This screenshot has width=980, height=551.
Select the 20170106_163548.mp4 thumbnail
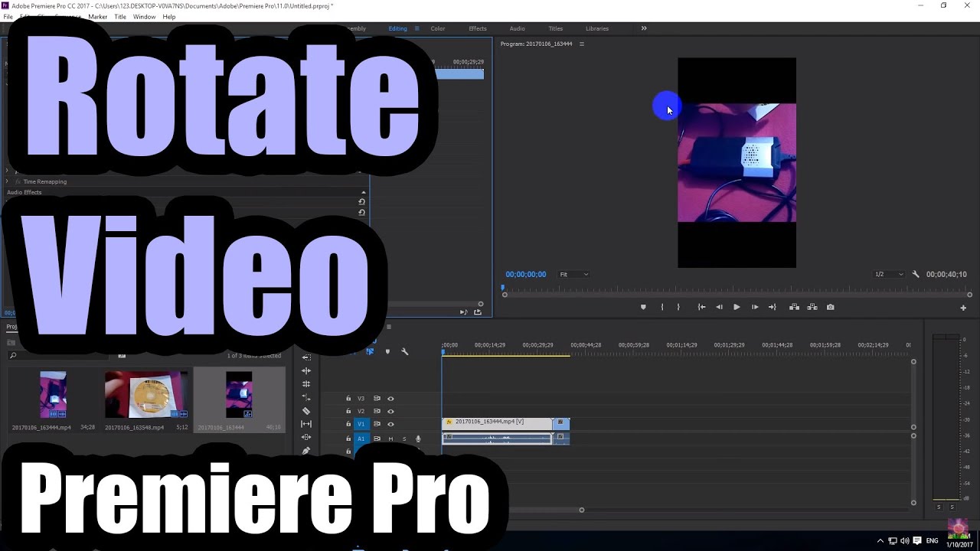click(x=146, y=395)
